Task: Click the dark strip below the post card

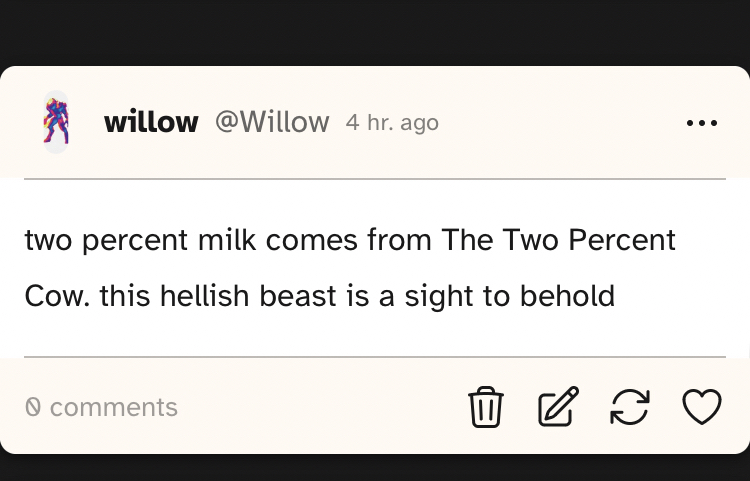Action: click(x=375, y=468)
